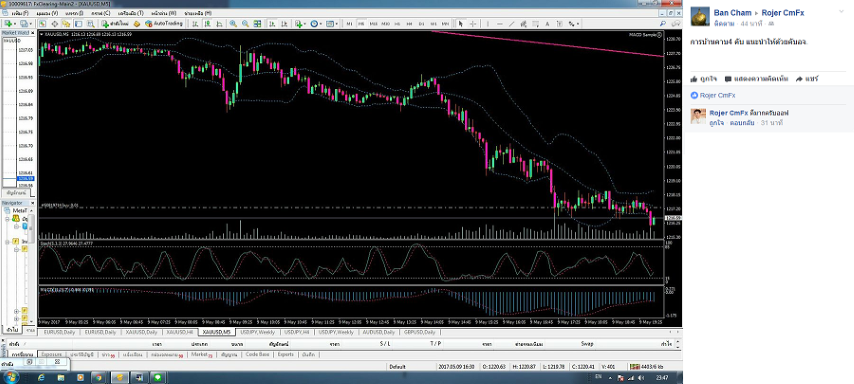Toggle the M15 timeframe button
Image resolution: width=854 pixels, height=384 pixels.
tap(374, 24)
